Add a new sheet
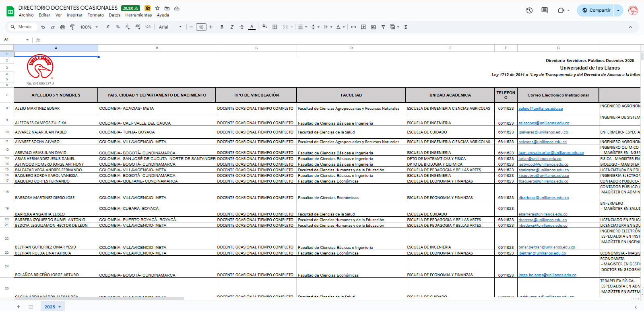Screen dimensions: 644x312 [18, 307]
